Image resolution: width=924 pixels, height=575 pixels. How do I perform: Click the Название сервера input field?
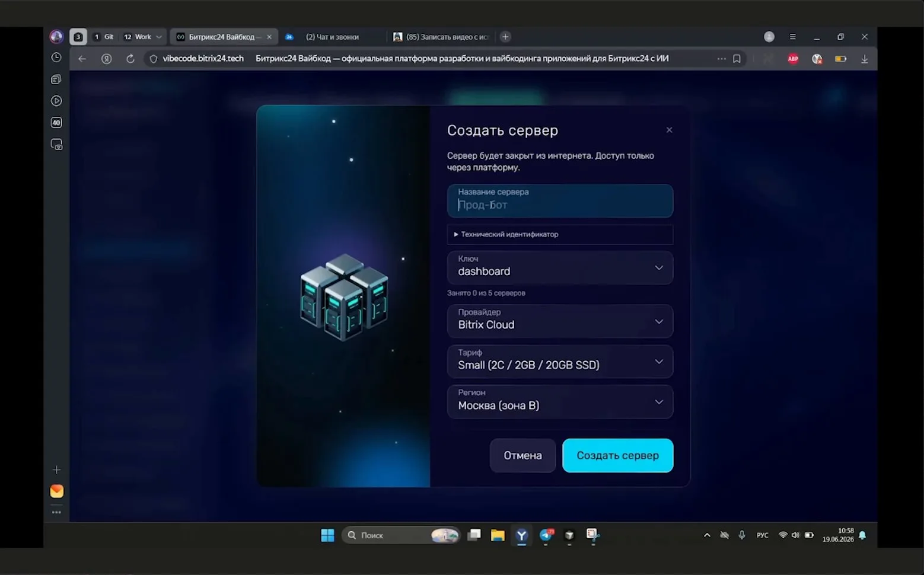point(560,201)
